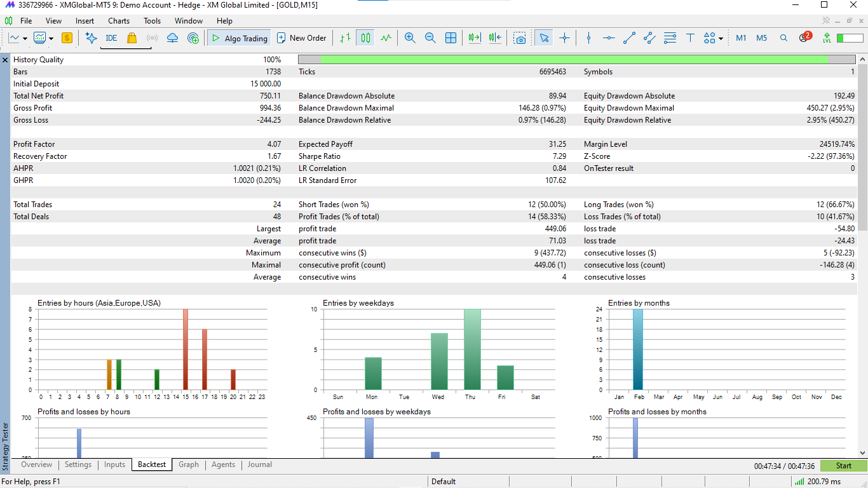This screenshot has height=488, width=868.
Task: Open the search magnifier
Action: tap(783, 38)
